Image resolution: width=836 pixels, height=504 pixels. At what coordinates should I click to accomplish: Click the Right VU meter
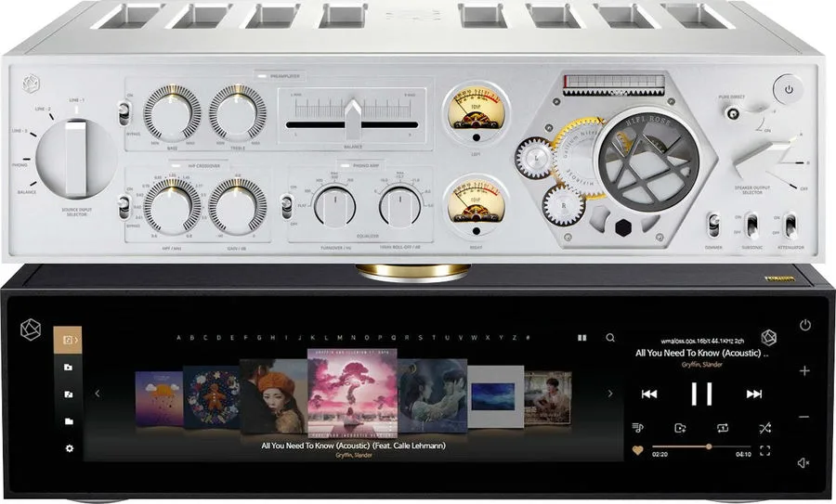click(x=477, y=207)
